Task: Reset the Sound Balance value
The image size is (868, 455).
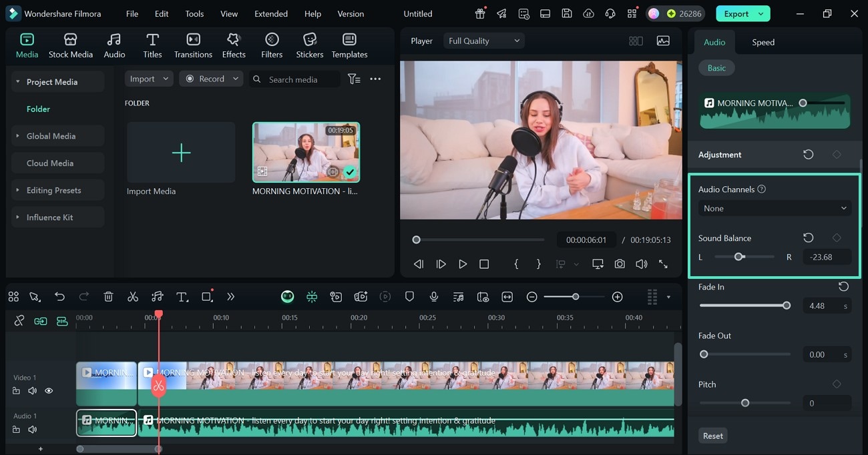Action: (x=808, y=238)
